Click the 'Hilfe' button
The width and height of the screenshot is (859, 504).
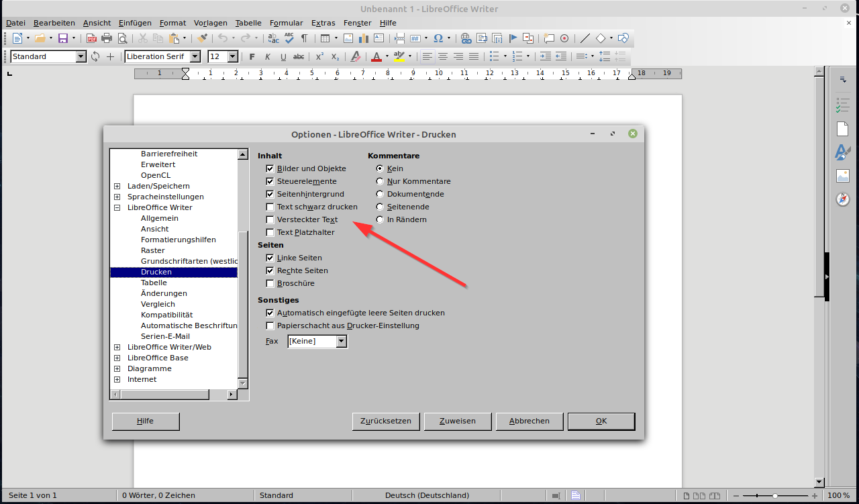click(x=146, y=421)
